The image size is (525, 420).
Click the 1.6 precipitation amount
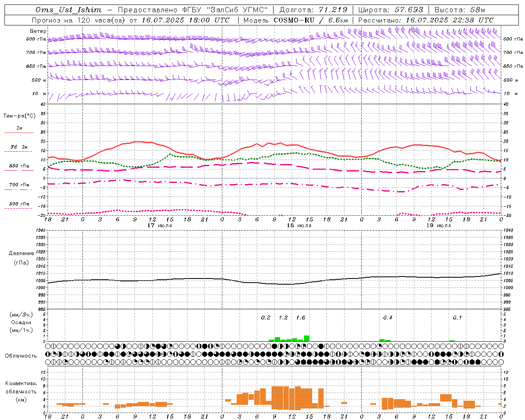click(x=300, y=318)
